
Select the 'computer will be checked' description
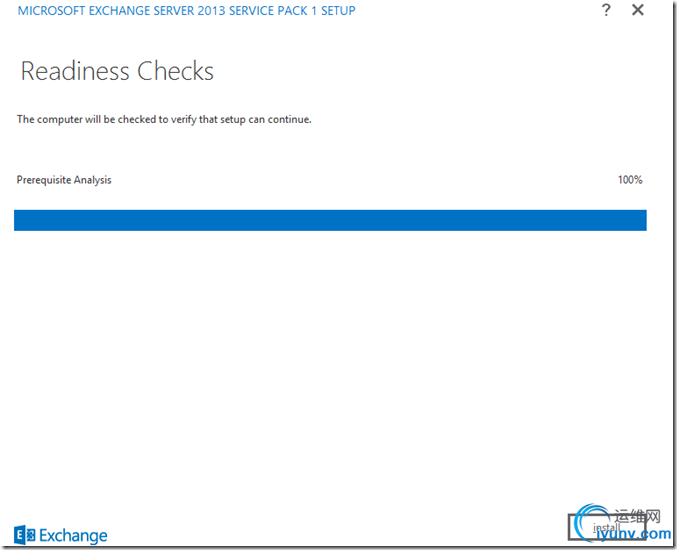[x=164, y=120]
